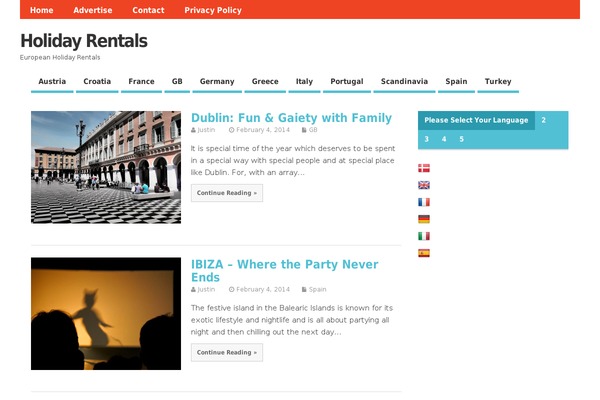Open the Germany category
The image size is (600, 400).
217,82
